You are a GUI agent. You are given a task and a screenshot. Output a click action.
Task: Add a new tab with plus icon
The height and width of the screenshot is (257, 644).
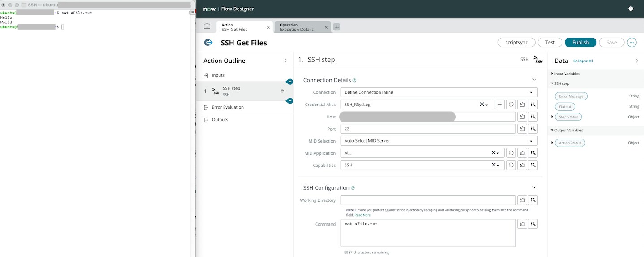pos(337,27)
